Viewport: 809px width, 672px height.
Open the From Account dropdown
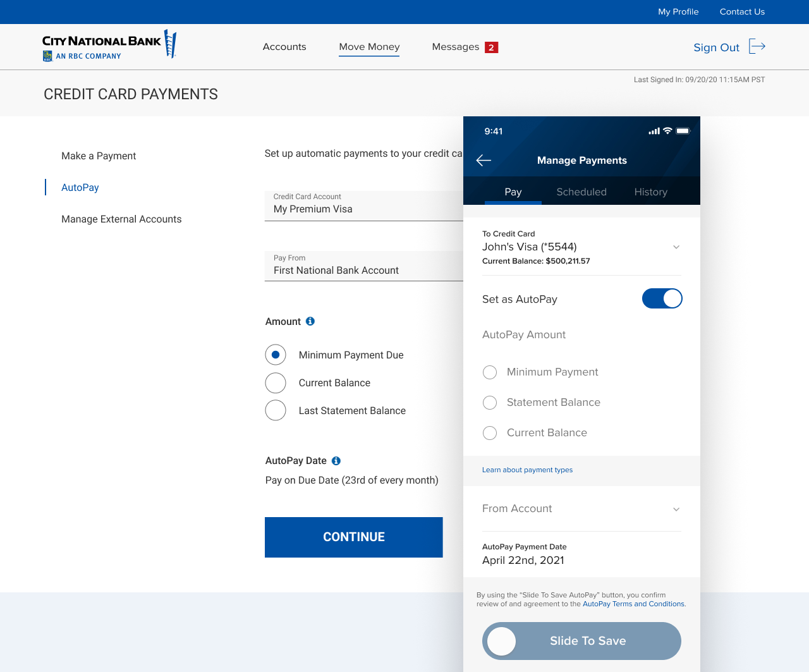point(581,509)
